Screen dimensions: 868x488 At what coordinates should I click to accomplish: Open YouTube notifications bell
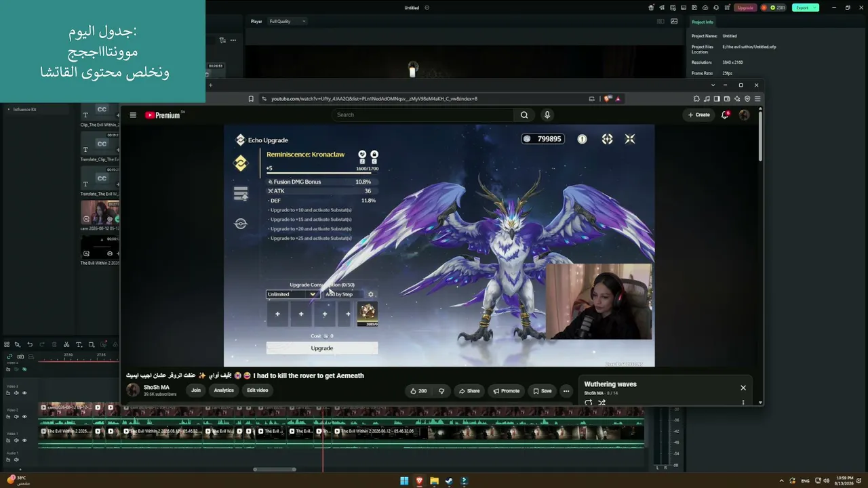725,115
